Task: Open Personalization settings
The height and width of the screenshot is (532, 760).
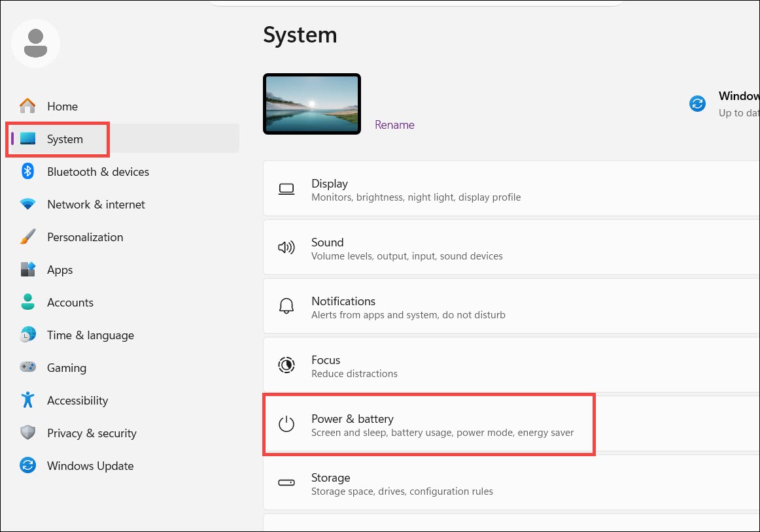Action: click(x=85, y=237)
